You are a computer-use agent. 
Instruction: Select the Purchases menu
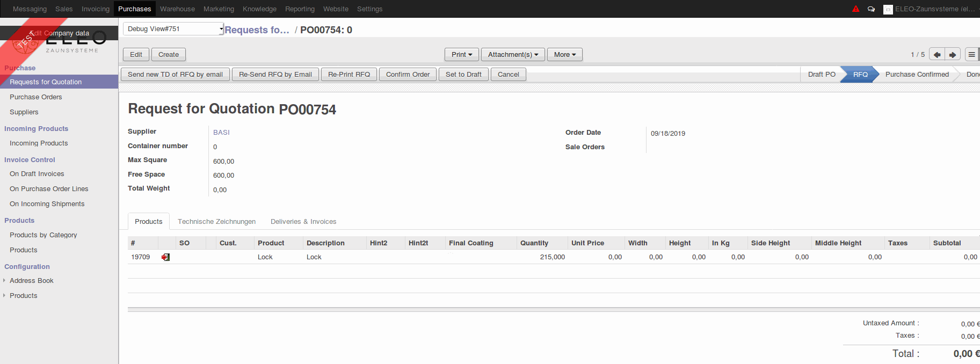pos(134,9)
